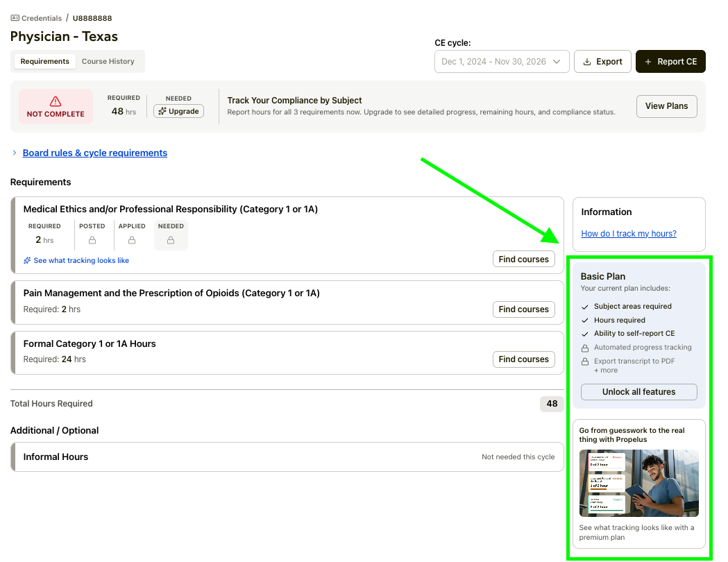Click the lock icon under Needed
This screenshot has width=728, height=562.
pyautogui.click(x=171, y=240)
